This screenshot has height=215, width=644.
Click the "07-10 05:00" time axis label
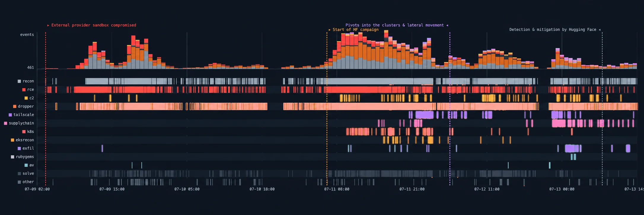(x=187, y=189)
